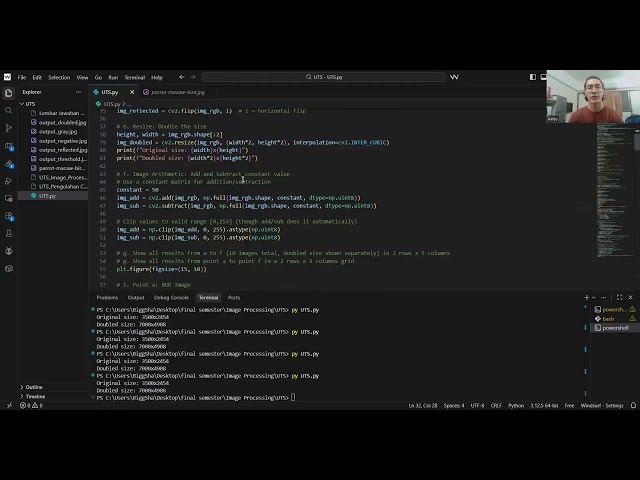This screenshot has height=480, width=640.
Task: Open errors and warnings count in status bar
Action: [31, 405]
